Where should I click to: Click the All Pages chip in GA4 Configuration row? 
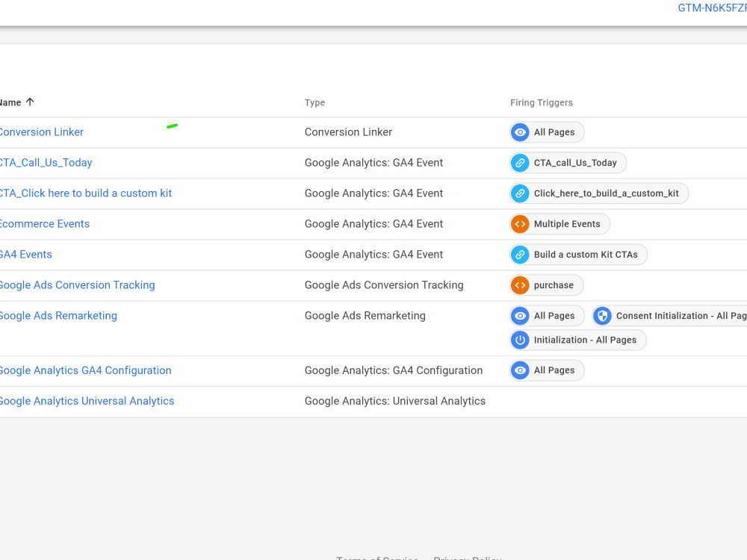click(x=547, y=370)
